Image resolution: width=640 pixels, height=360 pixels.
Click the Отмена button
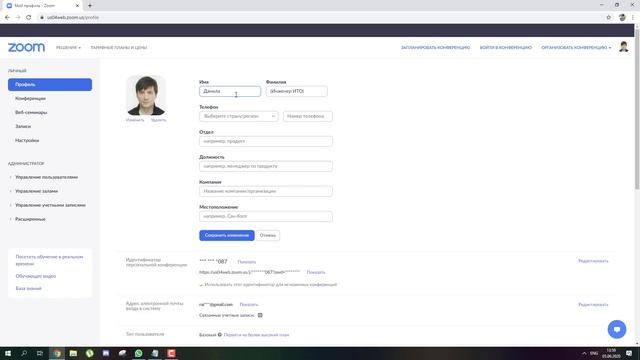click(268, 236)
